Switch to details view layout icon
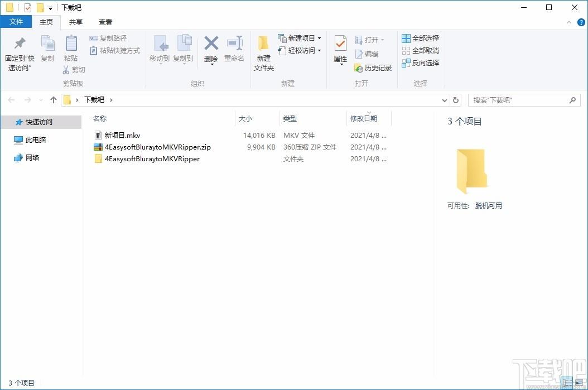This screenshot has height=390, width=588. (567, 383)
